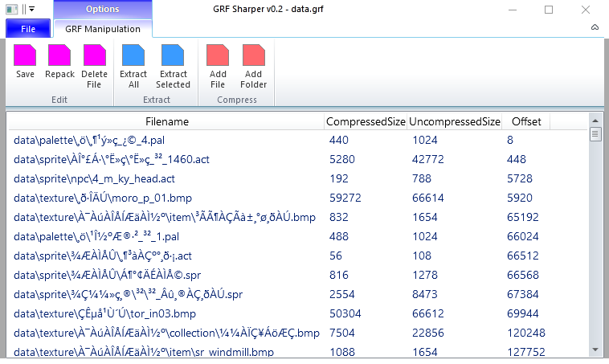Sort by UncompressedSize column header
609x364 pixels.
455,121
